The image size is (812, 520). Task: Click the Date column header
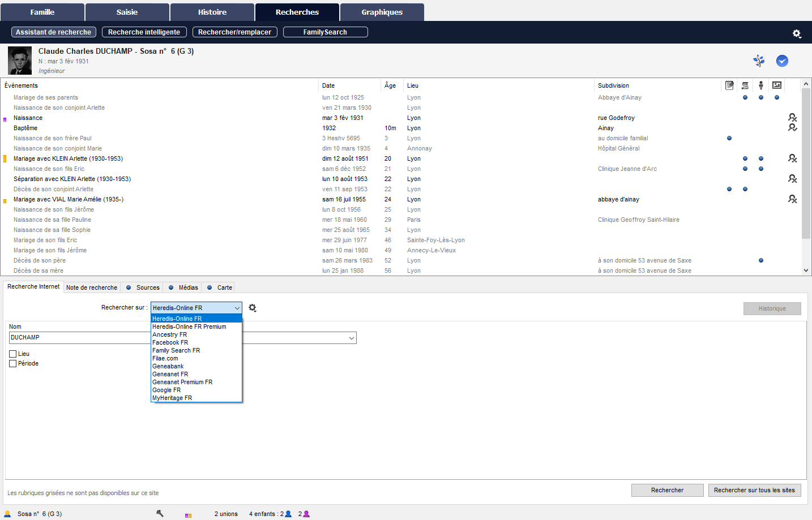[349, 85]
